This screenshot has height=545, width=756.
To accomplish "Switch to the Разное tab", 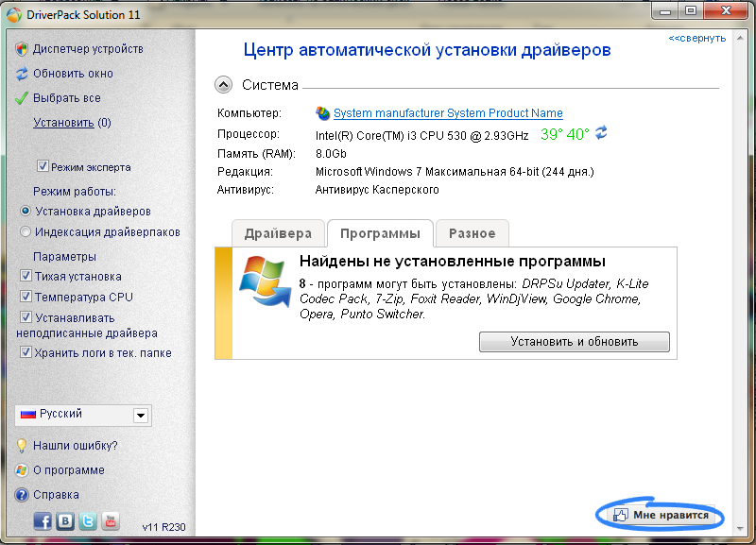I will point(472,233).
